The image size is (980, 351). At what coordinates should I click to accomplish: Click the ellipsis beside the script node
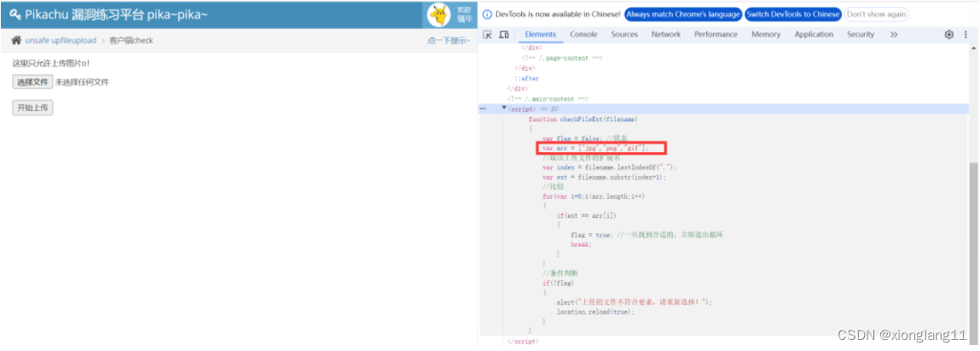[x=483, y=108]
